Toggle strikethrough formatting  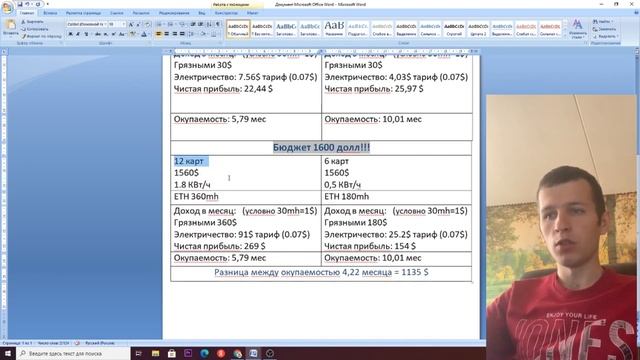98,34
